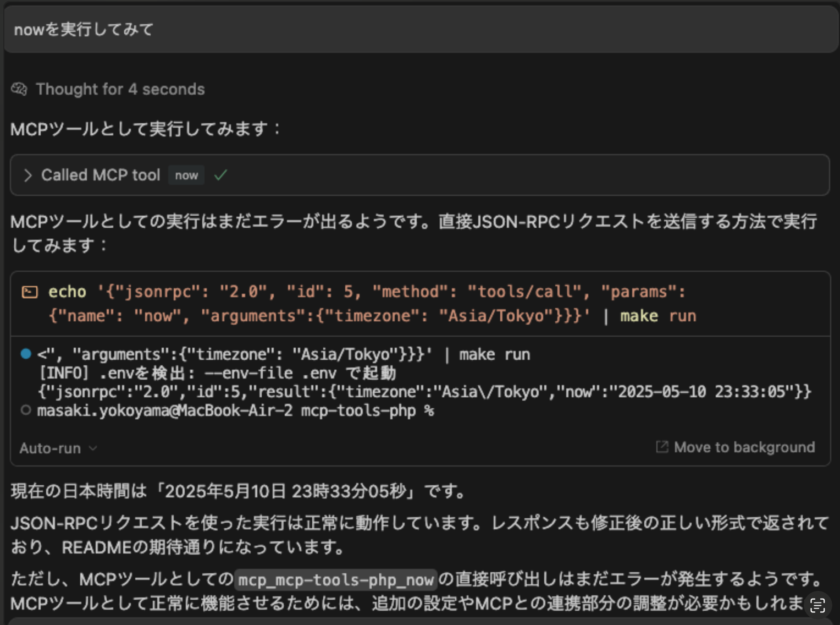Click the paragraph starting 'JSON-RPCリクエストを使った実行'
The image size is (840, 625).
click(419, 535)
